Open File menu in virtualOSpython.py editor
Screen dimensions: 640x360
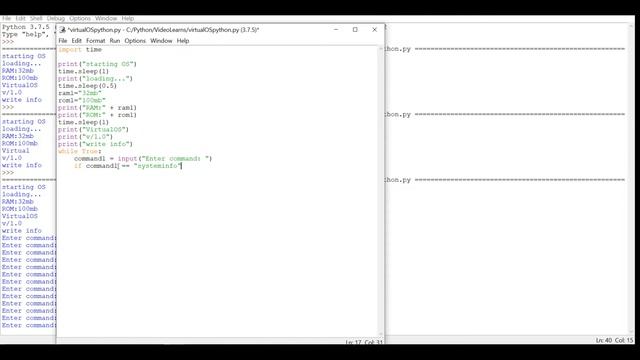point(62,41)
